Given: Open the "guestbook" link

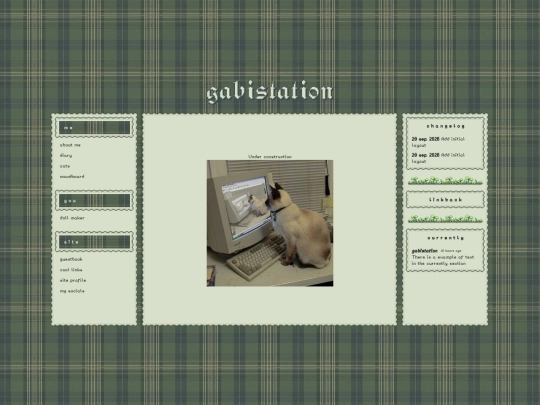Looking at the screenshot, I should 71,259.
